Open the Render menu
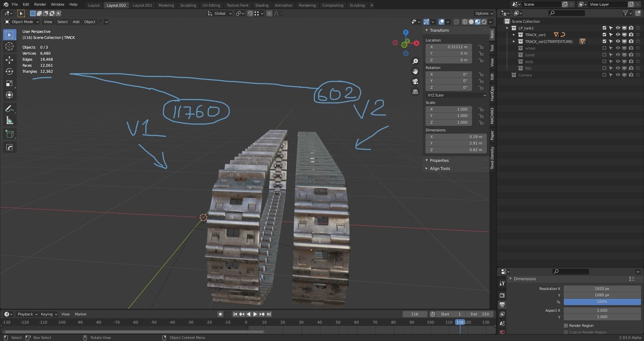 click(40, 4)
